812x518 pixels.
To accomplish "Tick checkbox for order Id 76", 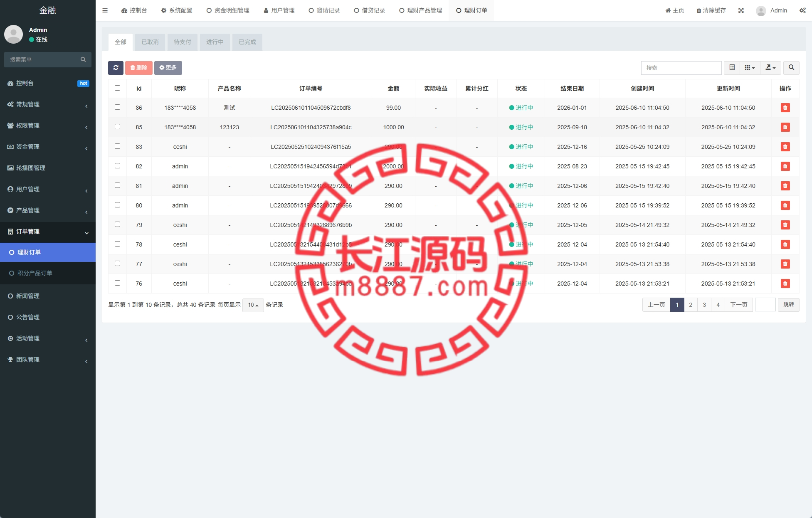I will point(117,283).
